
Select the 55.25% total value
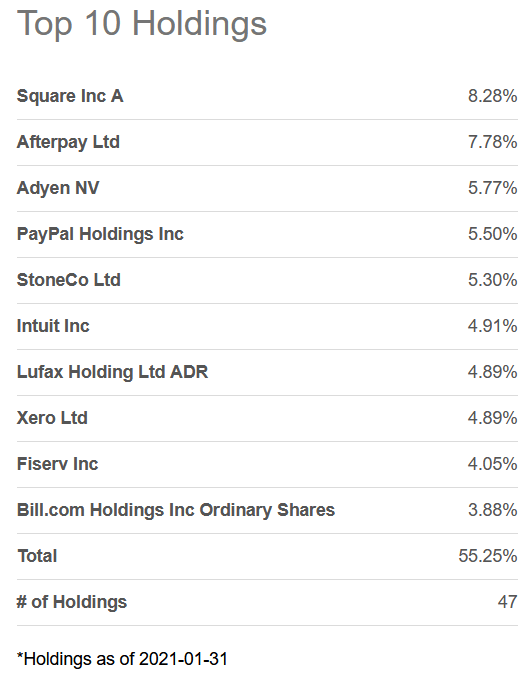tap(488, 556)
